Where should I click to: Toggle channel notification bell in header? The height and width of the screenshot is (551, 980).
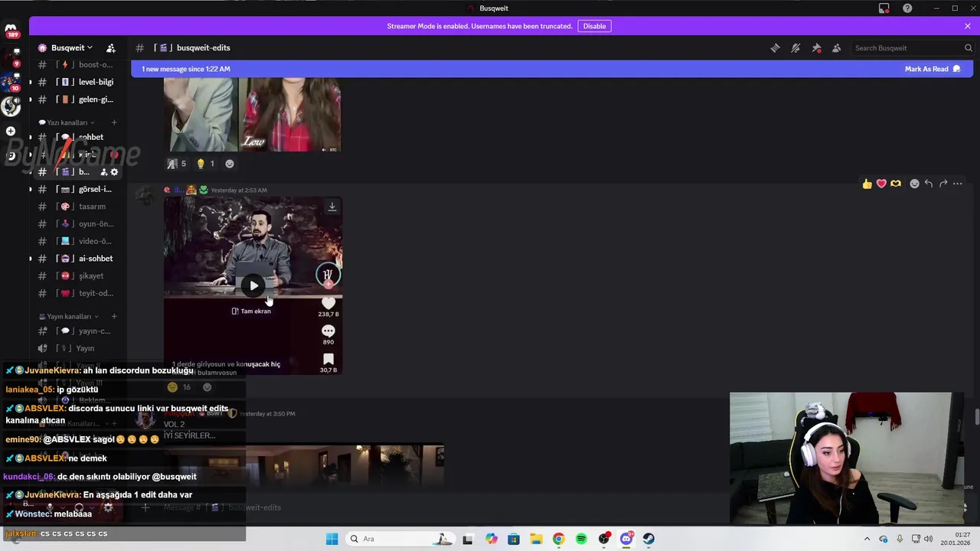point(795,47)
